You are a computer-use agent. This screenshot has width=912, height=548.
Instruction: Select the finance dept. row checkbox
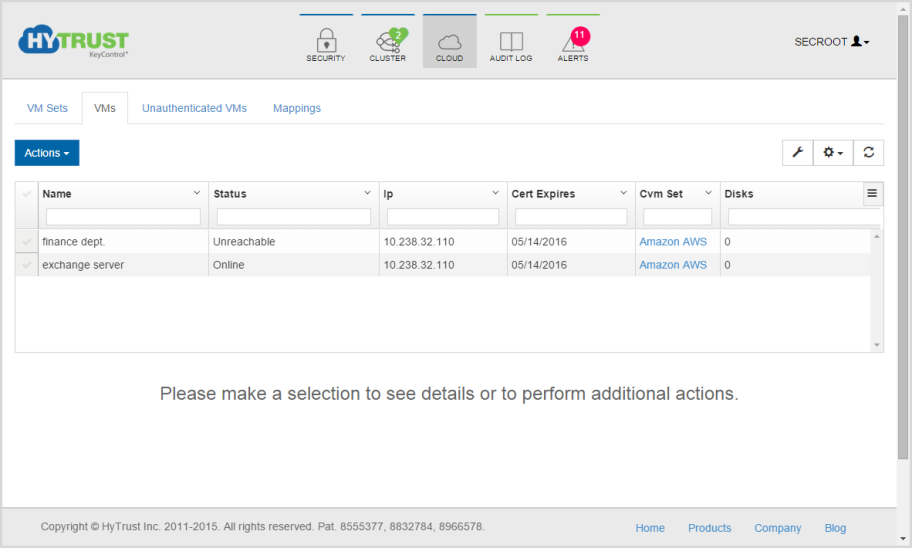(x=27, y=241)
